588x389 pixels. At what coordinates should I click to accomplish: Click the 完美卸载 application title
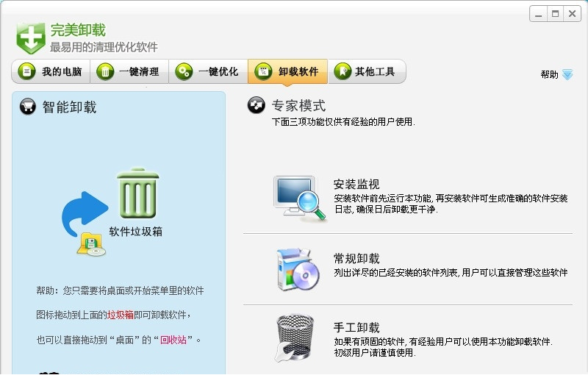click(x=78, y=30)
